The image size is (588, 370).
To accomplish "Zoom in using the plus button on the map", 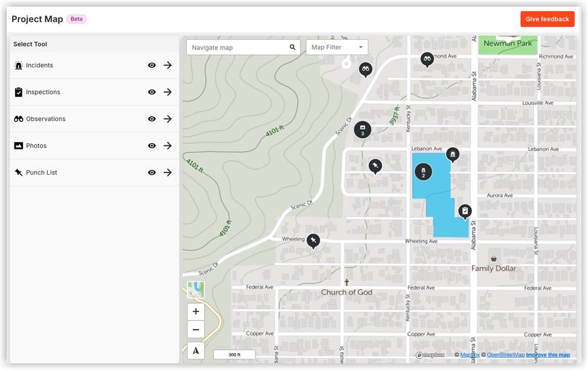I will click(195, 311).
